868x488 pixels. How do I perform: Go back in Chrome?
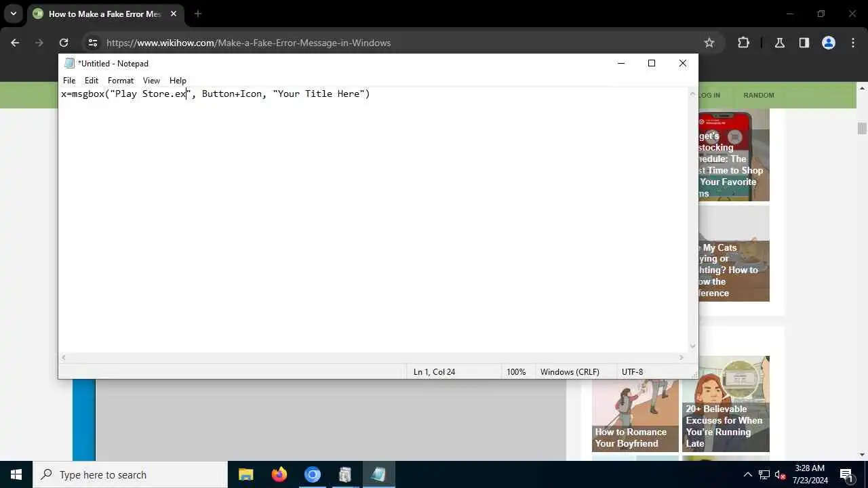(15, 43)
